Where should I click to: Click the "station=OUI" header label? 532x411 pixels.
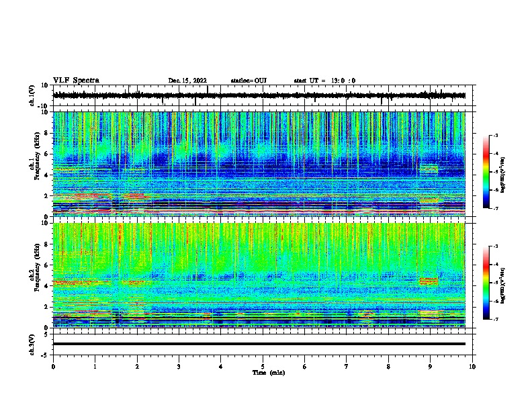click(249, 81)
